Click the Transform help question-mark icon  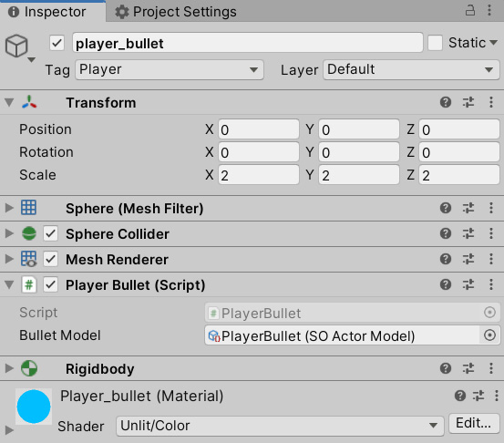click(446, 103)
